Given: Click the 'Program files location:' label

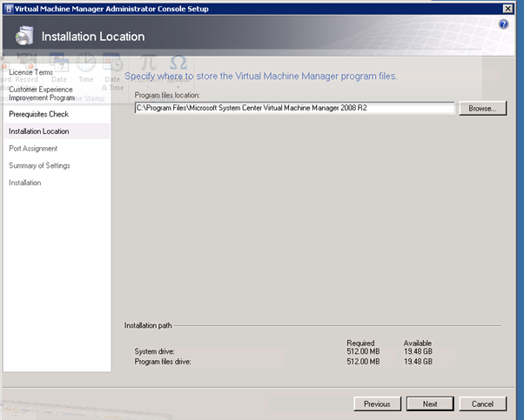Looking at the screenshot, I should click(167, 95).
